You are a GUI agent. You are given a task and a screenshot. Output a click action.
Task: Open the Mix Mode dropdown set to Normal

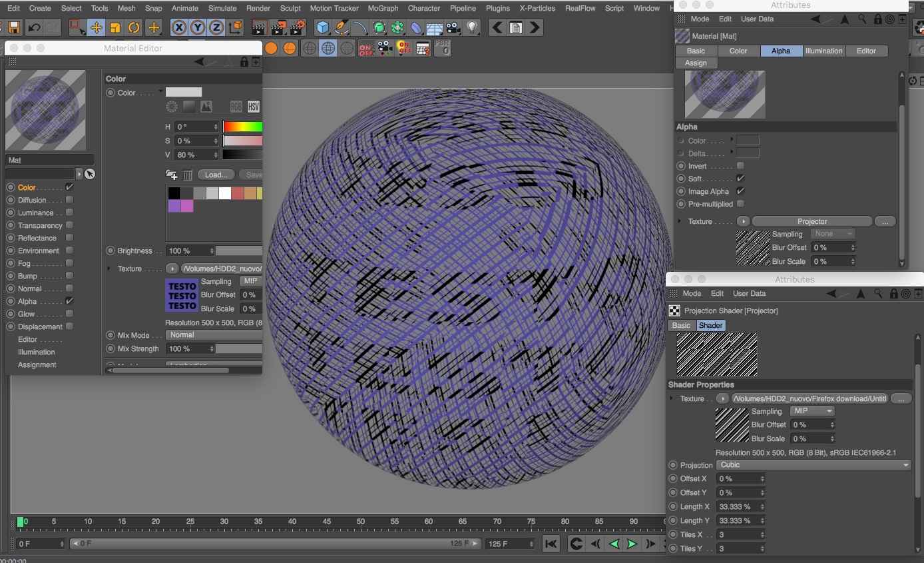214,335
